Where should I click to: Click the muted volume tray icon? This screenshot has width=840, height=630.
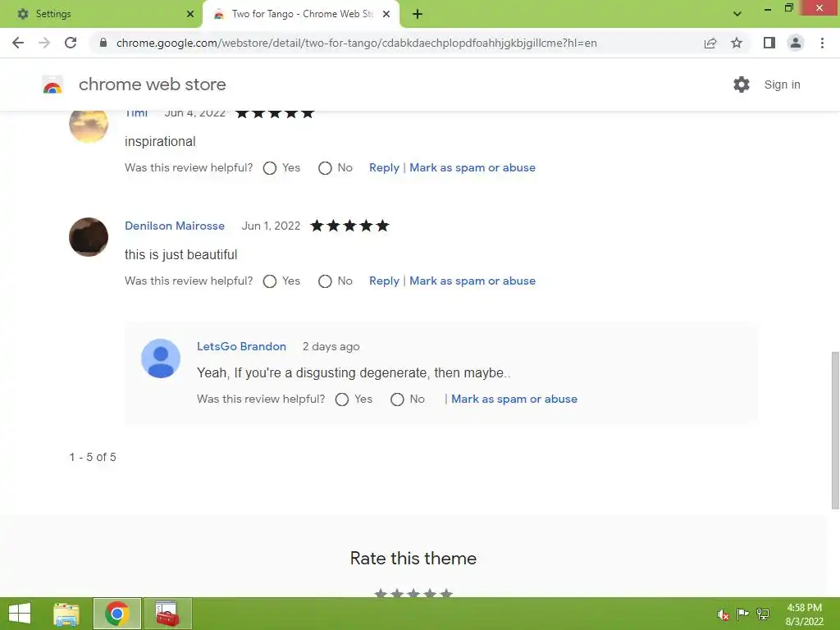[x=724, y=614]
